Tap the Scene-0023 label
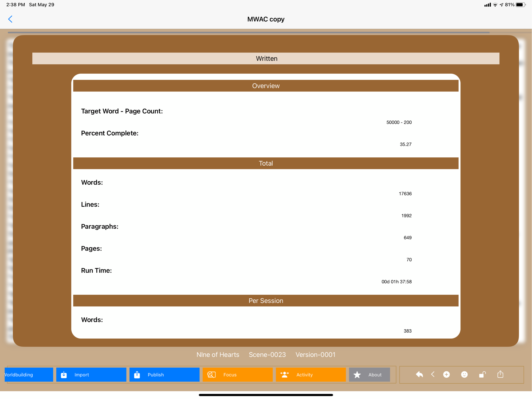Viewport: 532px width, 399px height. (267, 354)
